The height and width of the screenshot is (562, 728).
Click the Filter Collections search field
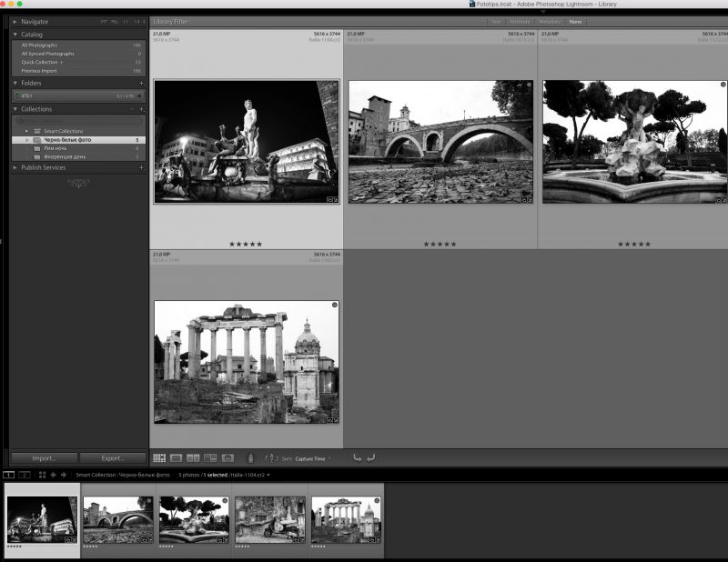(78, 121)
